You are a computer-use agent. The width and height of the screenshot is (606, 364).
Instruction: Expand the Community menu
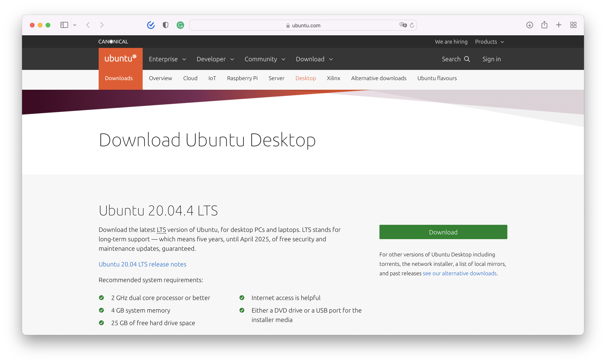265,59
